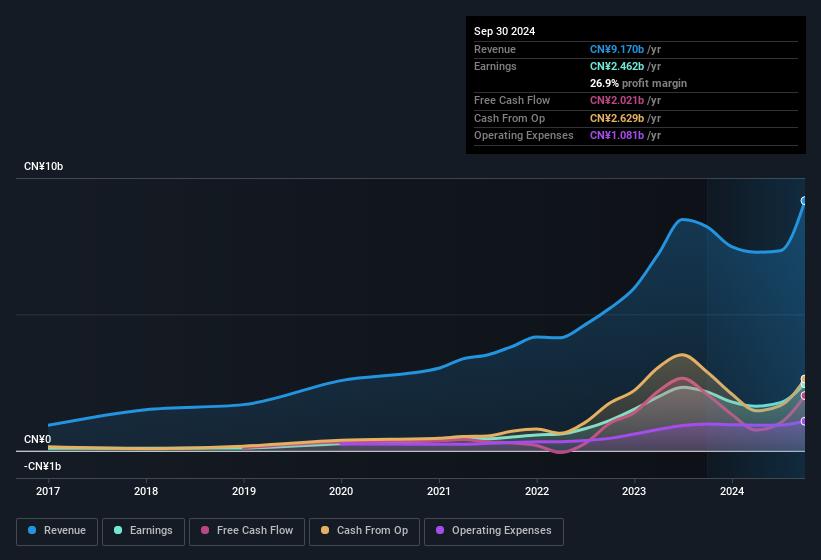Click the CN¥2.462b earnings value
The height and width of the screenshot is (560, 821).
[x=617, y=66]
